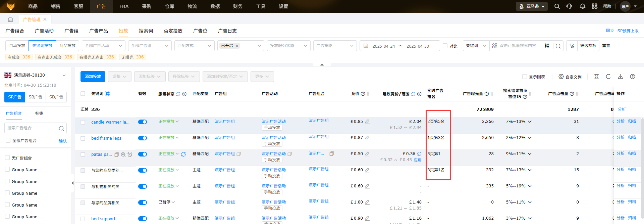Open the apps grid icon in header
644x224 pixels.
(594, 6)
